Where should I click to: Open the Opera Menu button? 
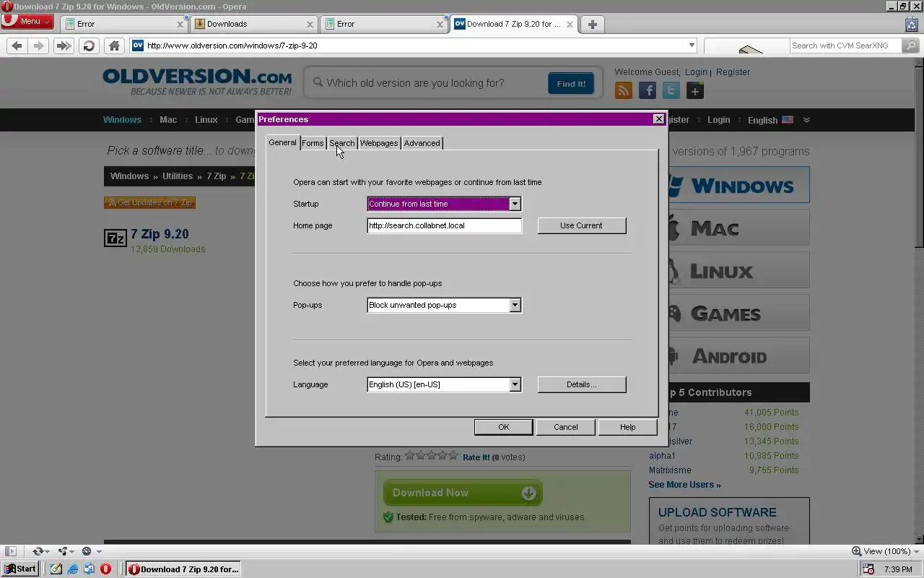(27, 21)
